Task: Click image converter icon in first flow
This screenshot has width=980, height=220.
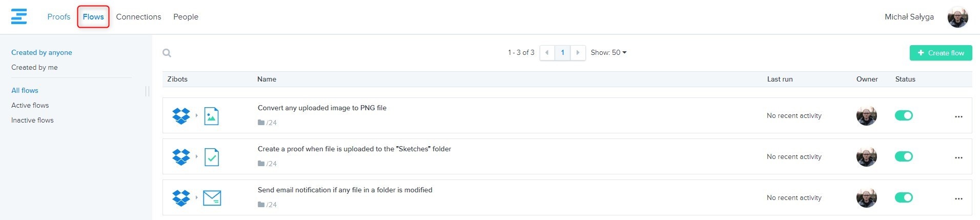Action: (211, 116)
